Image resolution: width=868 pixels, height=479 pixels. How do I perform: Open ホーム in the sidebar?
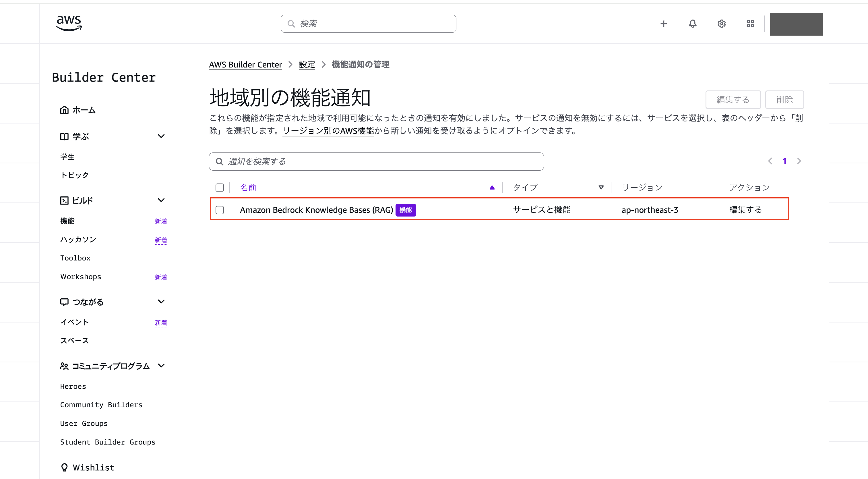point(84,110)
